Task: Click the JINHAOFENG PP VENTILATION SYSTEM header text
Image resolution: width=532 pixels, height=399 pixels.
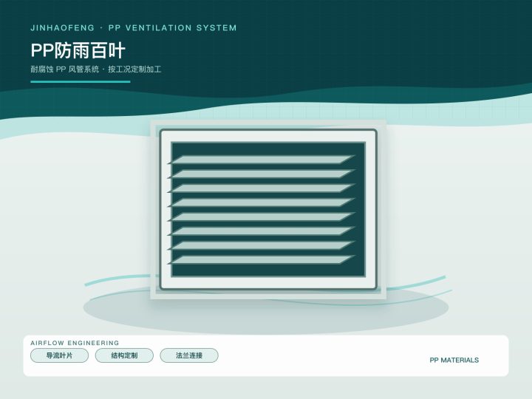Action: 133,28
